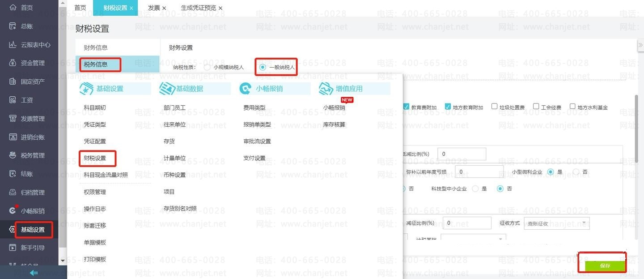
Task: Open 财税设置 from popup menu
Action: click(x=95, y=158)
